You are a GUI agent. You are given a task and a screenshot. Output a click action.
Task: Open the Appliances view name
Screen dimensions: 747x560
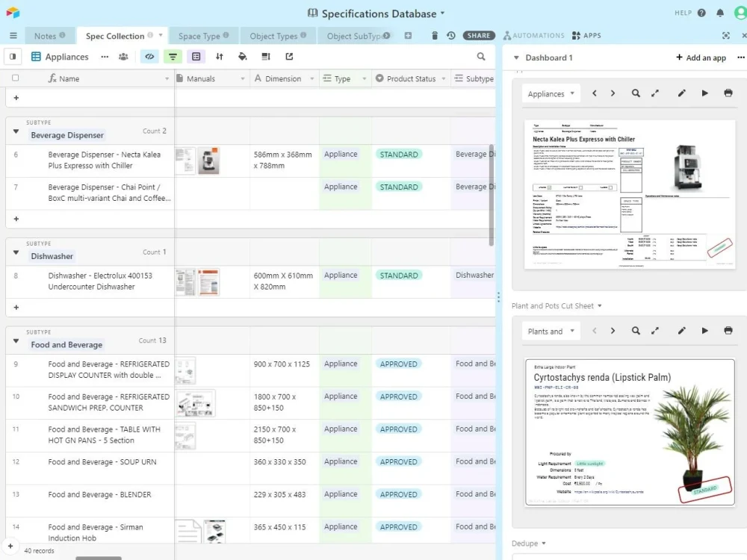pos(60,57)
